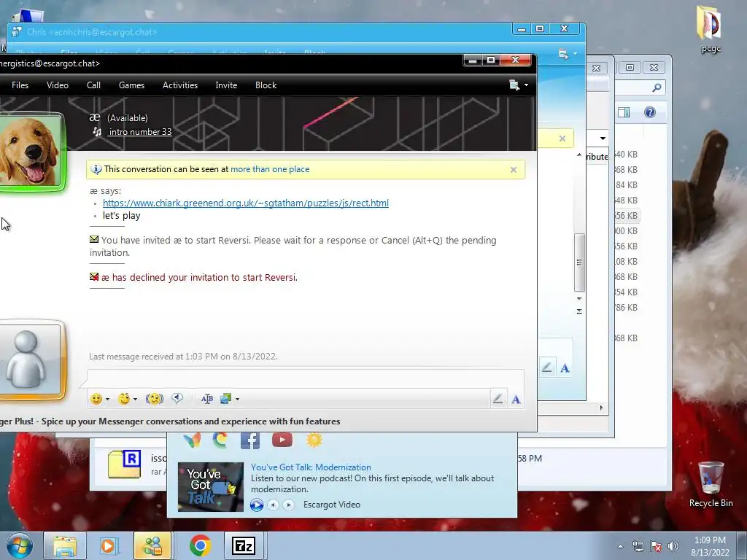Show hidden tray icons arrow
The image size is (747, 560).
(620, 546)
